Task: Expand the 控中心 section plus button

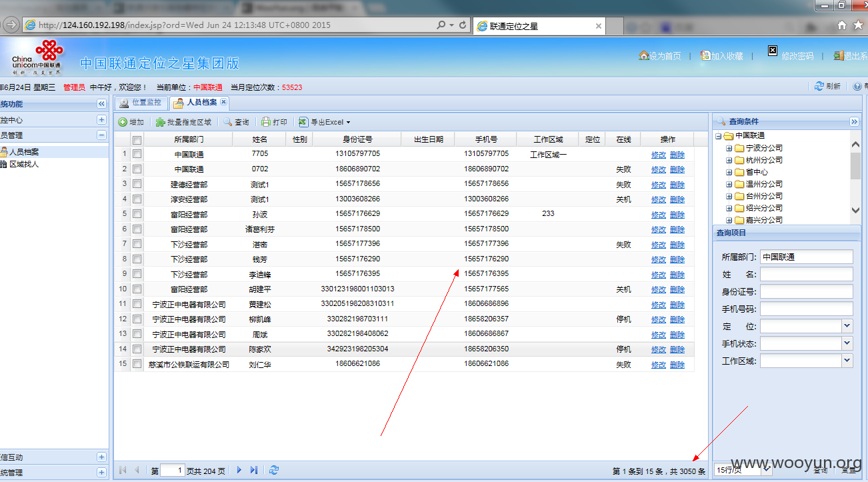Action: pyautogui.click(x=101, y=120)
